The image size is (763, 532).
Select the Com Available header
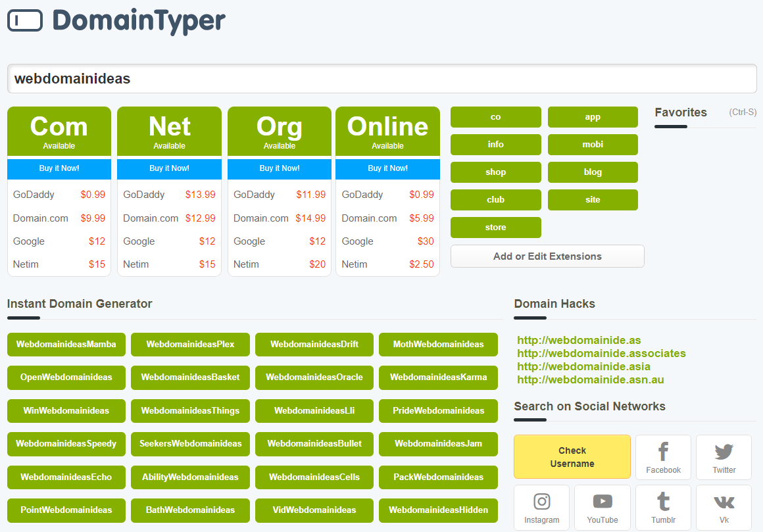(x=59, y=132)
